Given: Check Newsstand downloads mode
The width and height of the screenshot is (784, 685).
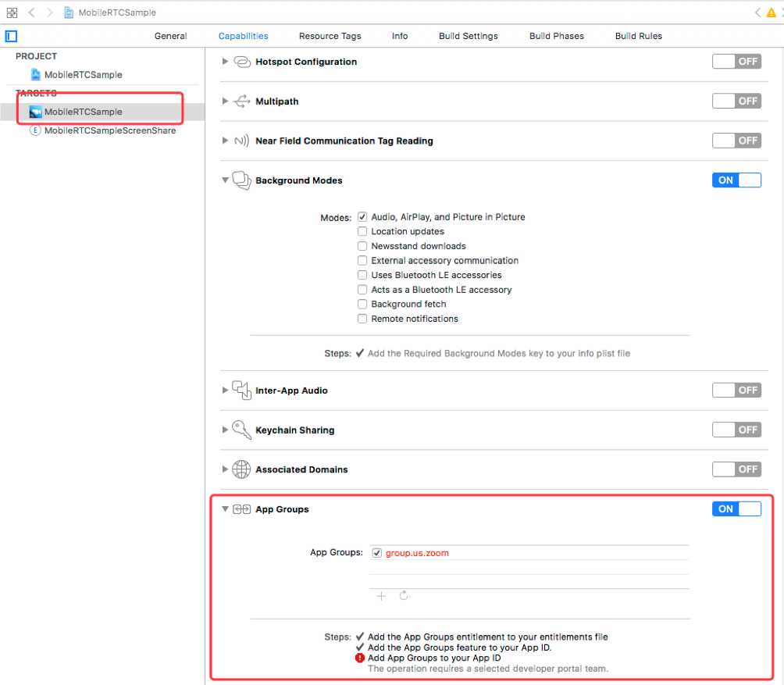Looking at the screenshot, I should click(x=362, y=246).
